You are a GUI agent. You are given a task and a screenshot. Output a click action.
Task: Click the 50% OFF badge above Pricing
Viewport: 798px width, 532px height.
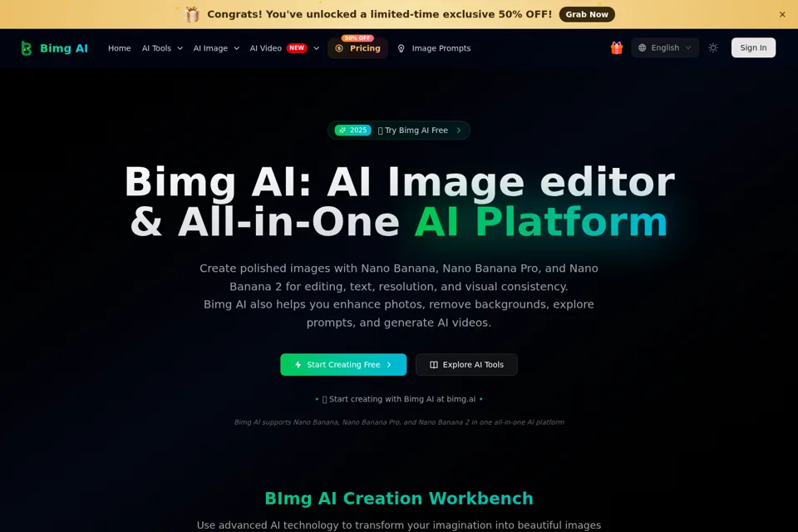click(357, 38)
